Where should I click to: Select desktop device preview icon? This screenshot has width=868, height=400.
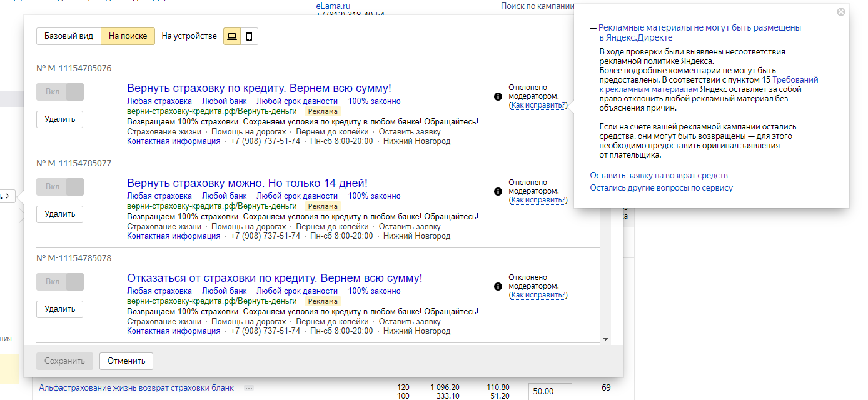click(x=232, y=36)
